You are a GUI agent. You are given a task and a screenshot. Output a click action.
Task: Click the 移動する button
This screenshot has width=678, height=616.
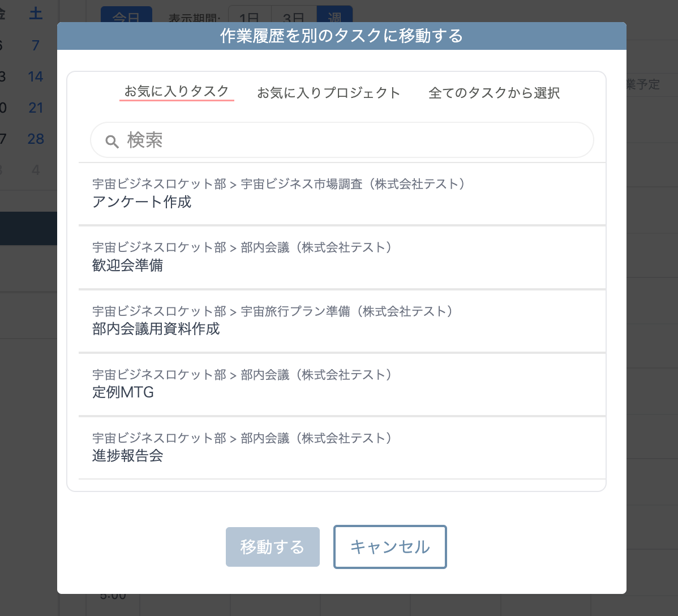(273, 547)
